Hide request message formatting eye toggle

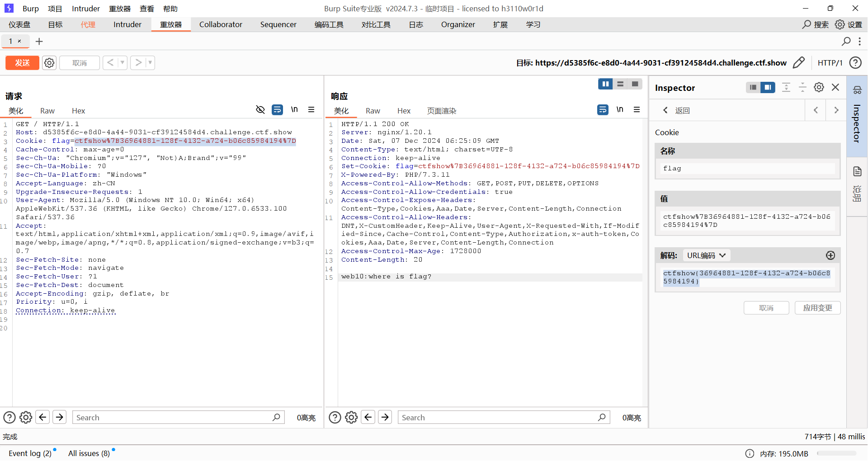[260, 110]
